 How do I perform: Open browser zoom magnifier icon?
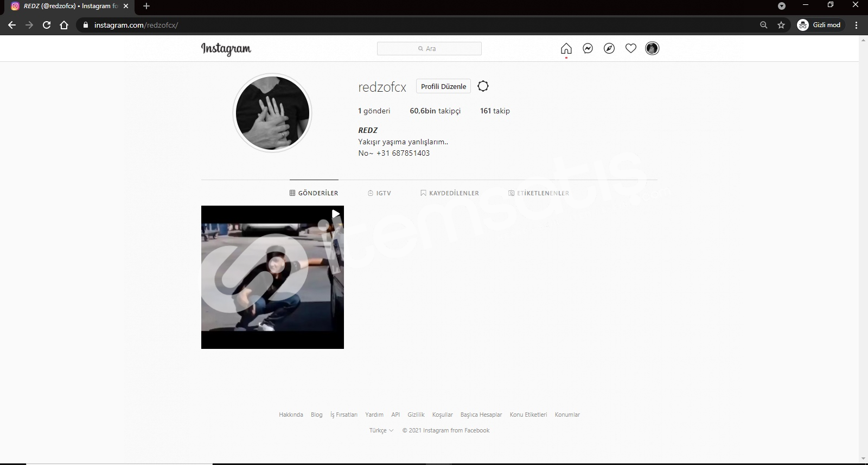[x=764, y=25]
